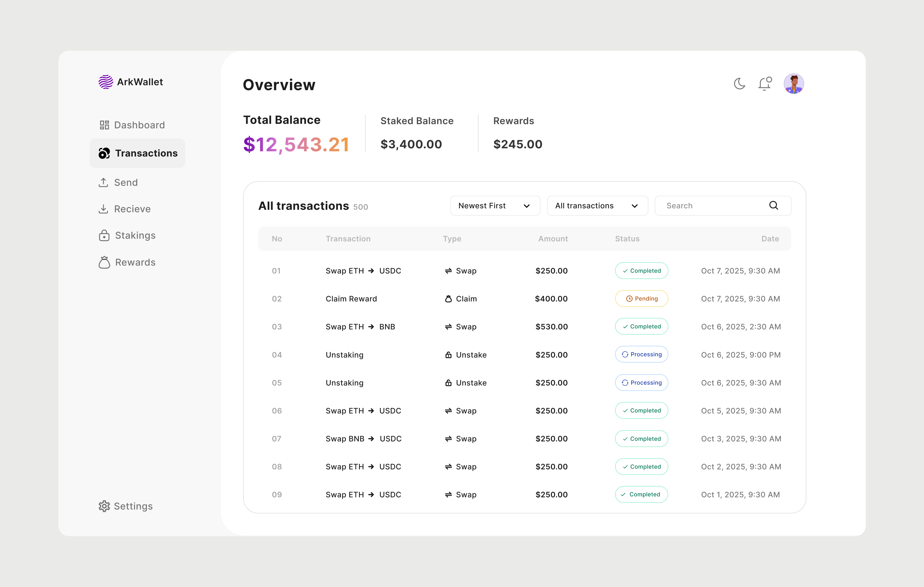Open notifications via the bell icon
Image resolution: width=924 pixels, height=587 pixels.
click(764, 84)
